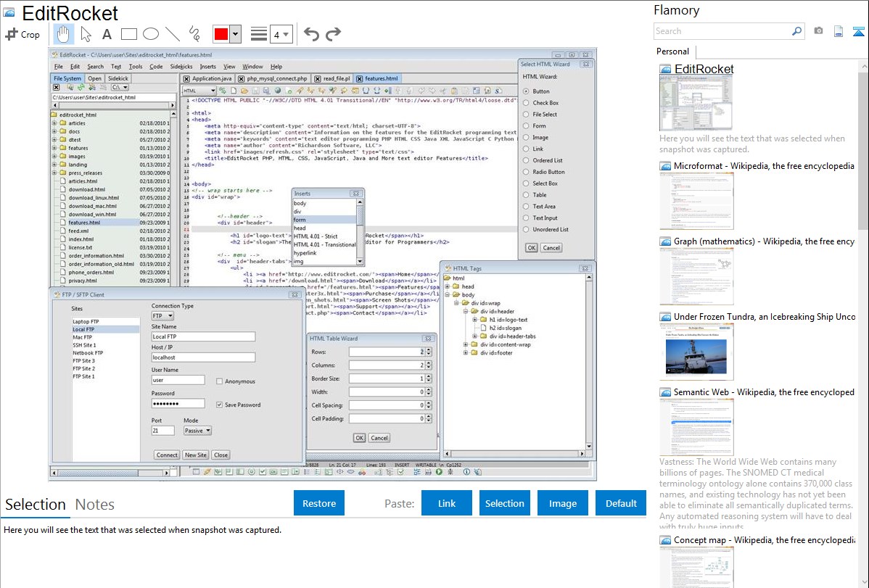Click the Flamory app icon beside EditRocket title
This screenshot has height=588, width=869.
(9, 12)
